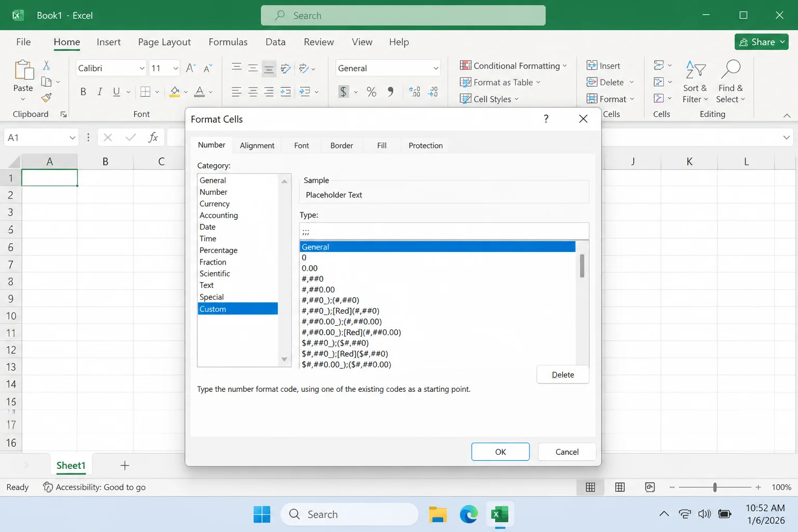Image resolution: width=798 pixels, height=532 pixels.
Task: Click the Borders icon
Action: pyautogui.click(x=145, y=92)
